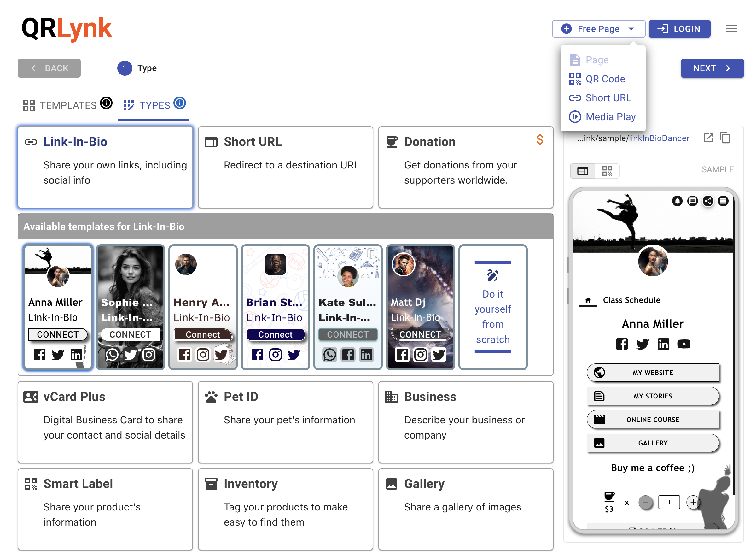Click the LOGIN button

click(x=679, y=29)
